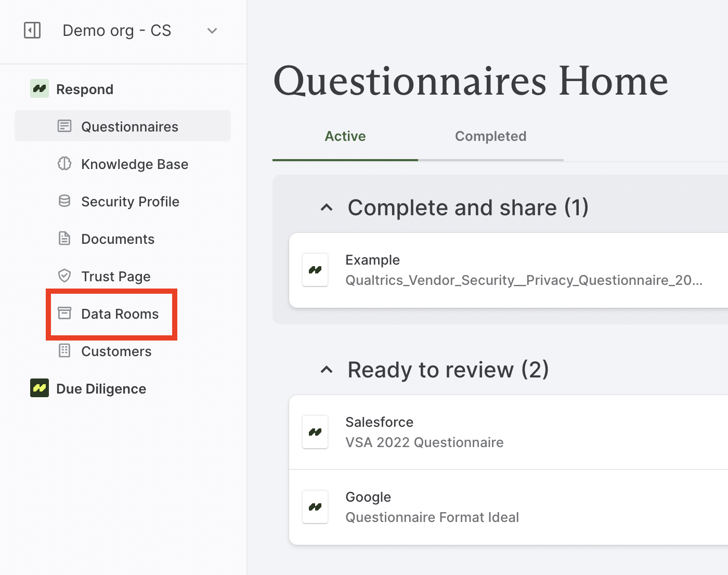Image resolution: width=728 pixels, height=575 pixels.
Task: Click the Customers building icon
Action: tap(64, 350)
